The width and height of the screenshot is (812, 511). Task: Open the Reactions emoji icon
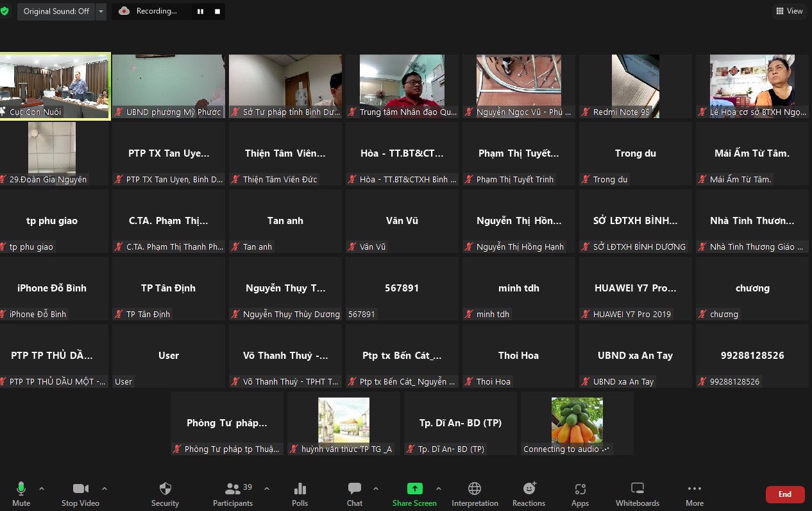coord(529,489)
